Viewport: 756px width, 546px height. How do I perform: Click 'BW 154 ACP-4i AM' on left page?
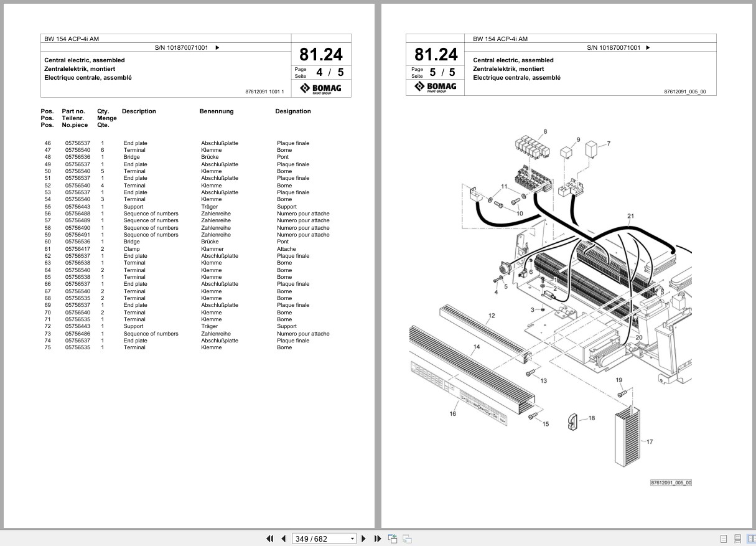tap(71, 39)
